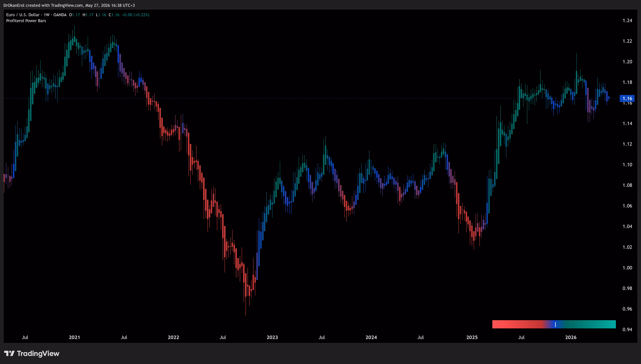Click the 0.96 price axis label
This screenshot has width=641, height=364.
coord(627,309)
